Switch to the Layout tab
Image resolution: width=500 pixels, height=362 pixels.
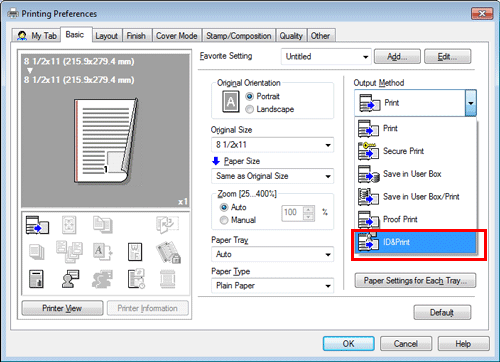coord(107,36)
